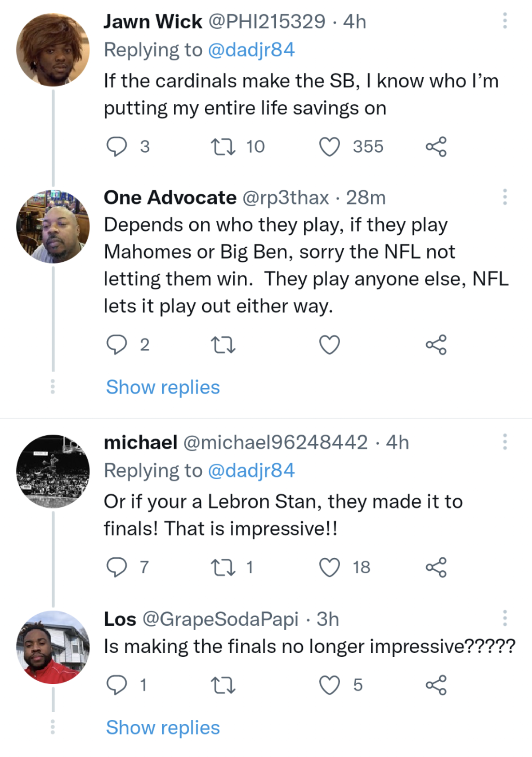Open more options on Jawn Wick's tweet
532x757 pixels.
[x=505, y=21]
